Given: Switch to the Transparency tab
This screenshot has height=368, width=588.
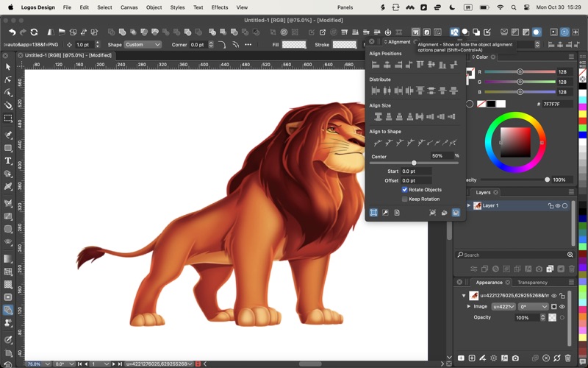Looking at the screenshot, I should click(532, 283).
